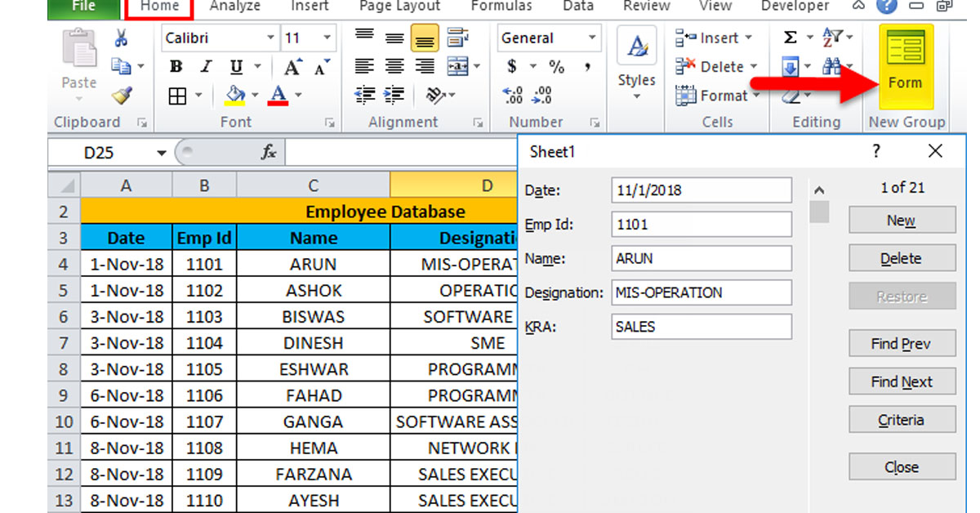Open the Formulas ribbon tab
Viewport: 980px width, 513px height.
[500, 7]
